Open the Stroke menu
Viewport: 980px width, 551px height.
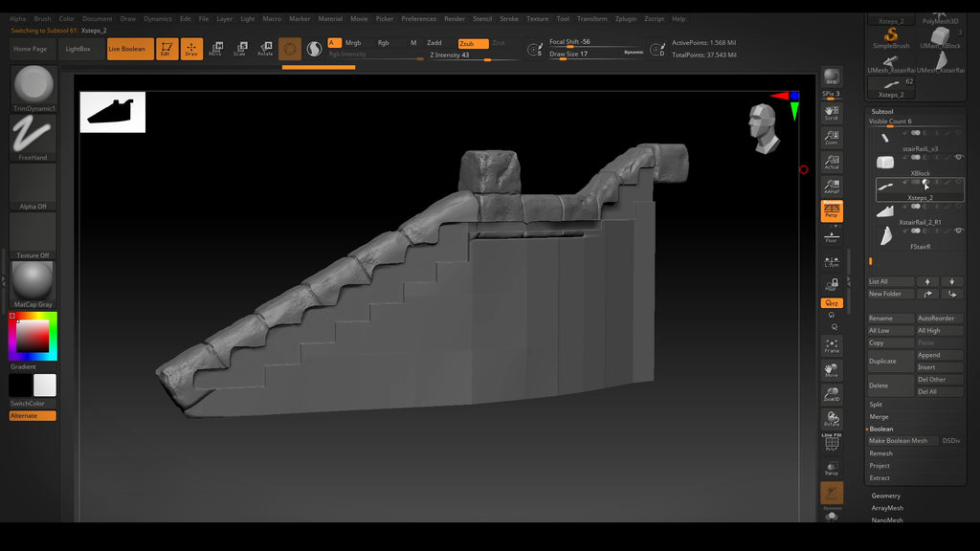509,18
